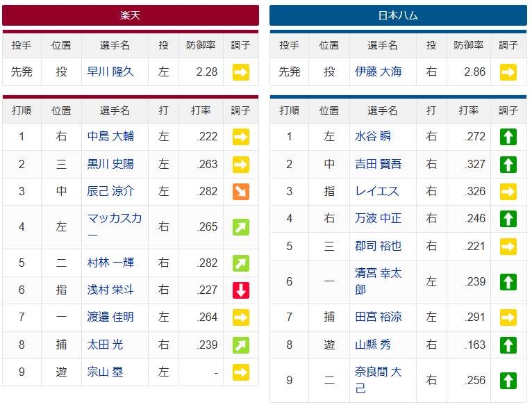Click the green up arrow for 水谷 瞬
Screen dimensions: 532x405
[x=508, y=136]
